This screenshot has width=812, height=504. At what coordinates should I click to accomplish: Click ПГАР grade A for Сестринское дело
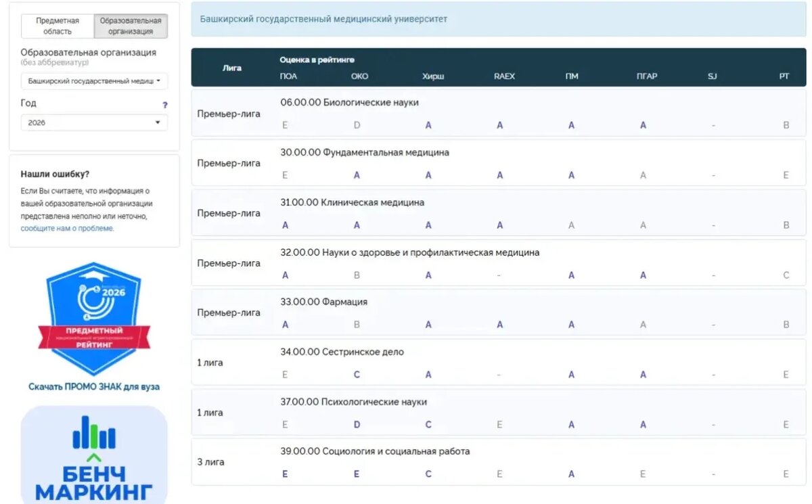[643, 375]
